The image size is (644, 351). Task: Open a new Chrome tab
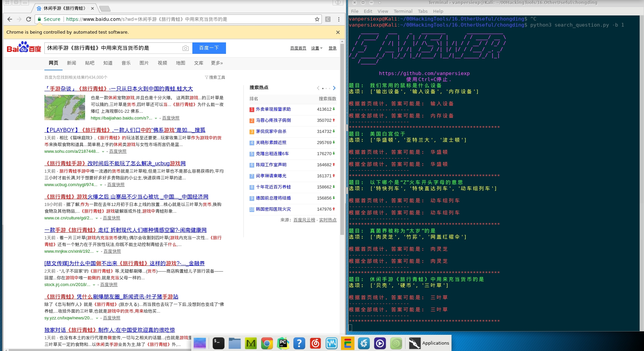[105, 8]
